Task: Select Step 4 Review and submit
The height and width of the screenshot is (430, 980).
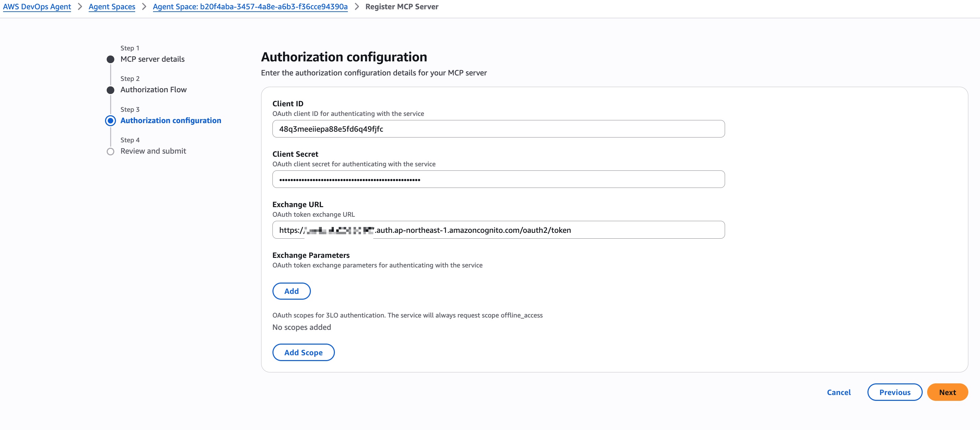Action: pos(110,151)
